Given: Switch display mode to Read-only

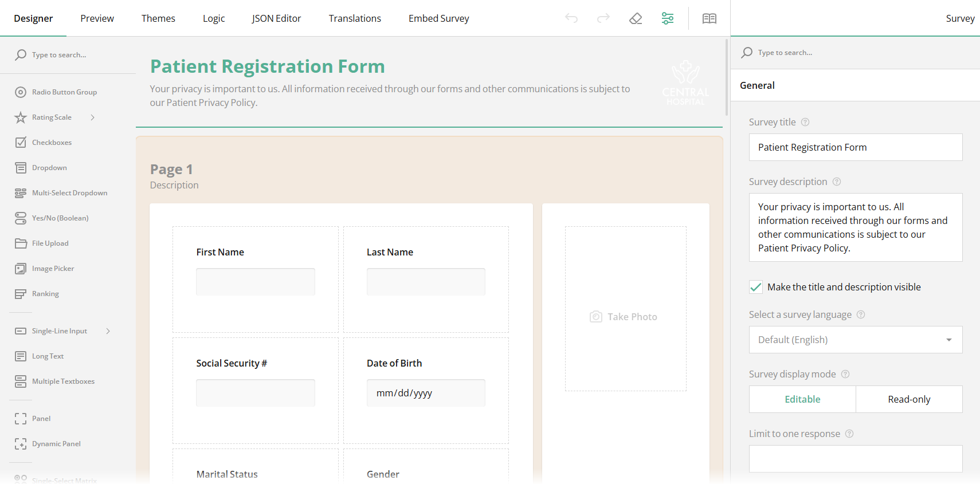Looking at the screenshot, I should (909, 399).
